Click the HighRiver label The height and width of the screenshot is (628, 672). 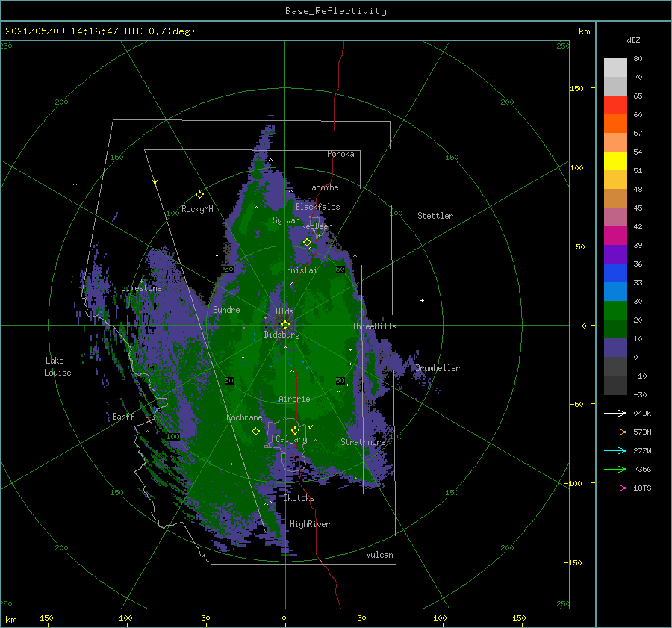pyautogui.click(x=310, y=524)
